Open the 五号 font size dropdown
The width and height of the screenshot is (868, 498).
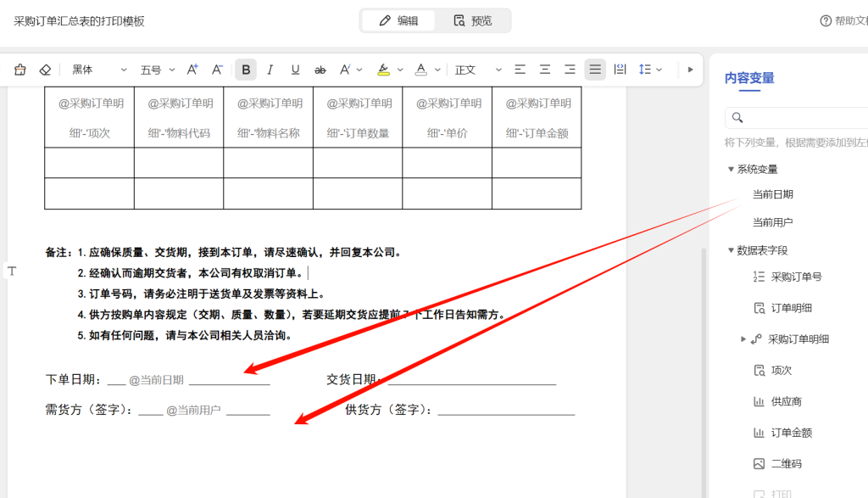[x=157, y=70]
